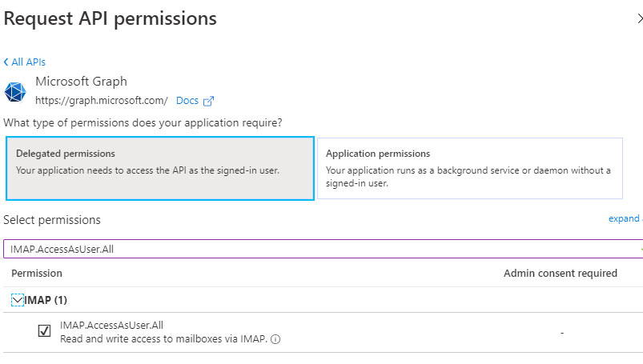Click the Admin consent required column header
The image size is (643, 364).
561,274
